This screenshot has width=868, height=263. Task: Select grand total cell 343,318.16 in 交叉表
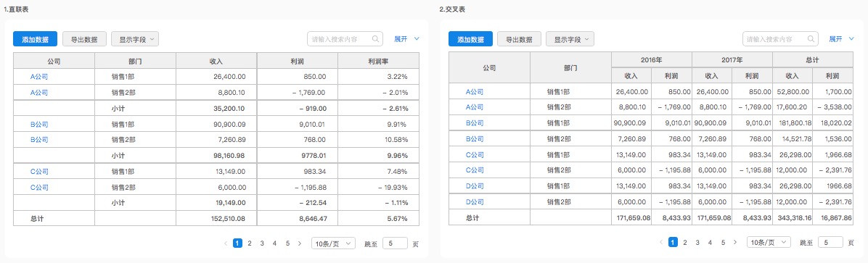tap(793, 218)
